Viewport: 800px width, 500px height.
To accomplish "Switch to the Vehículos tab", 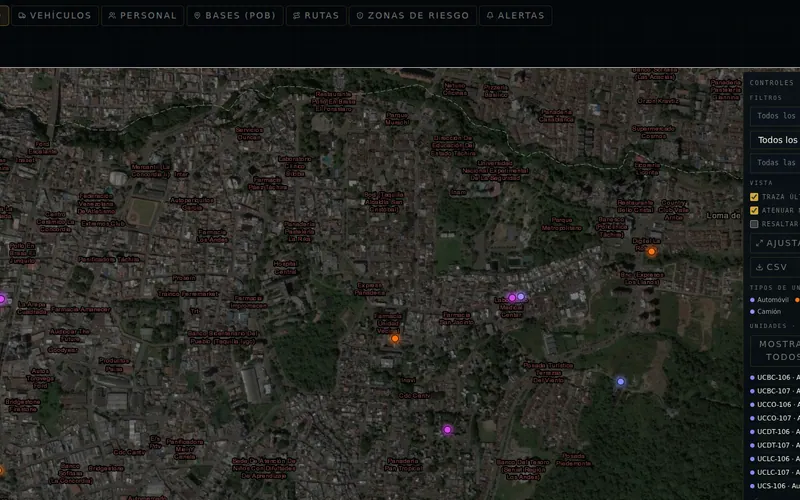I will click(x=55, y=15).
